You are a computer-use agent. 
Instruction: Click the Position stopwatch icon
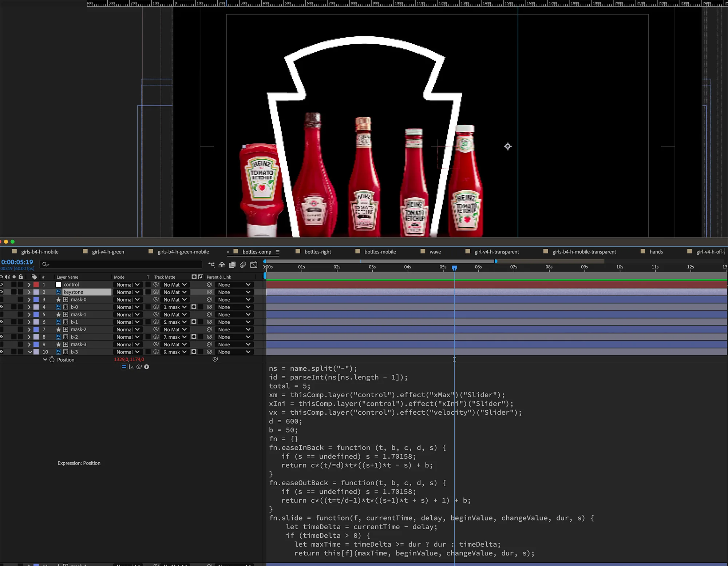tap(52, 359)
